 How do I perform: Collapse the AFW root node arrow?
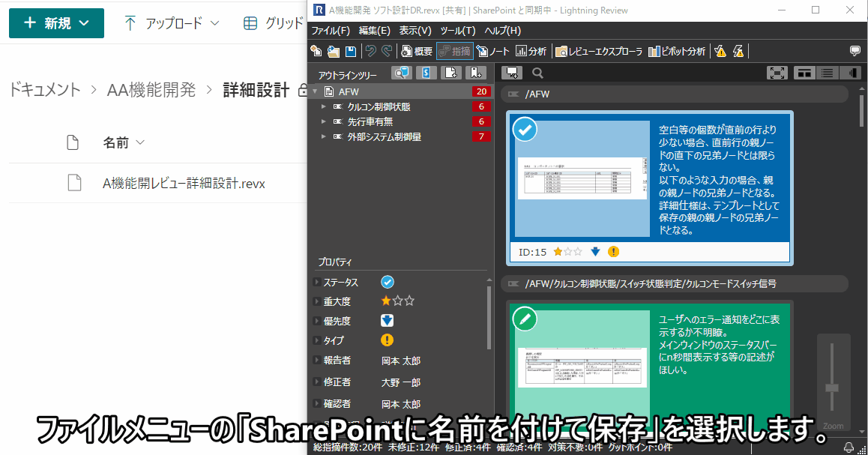click(315, 91)
